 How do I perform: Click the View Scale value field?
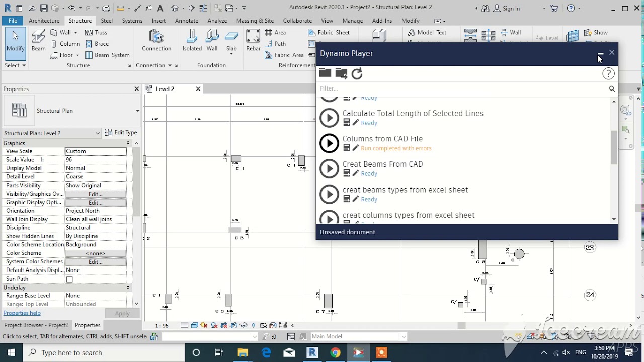(96, 151)
